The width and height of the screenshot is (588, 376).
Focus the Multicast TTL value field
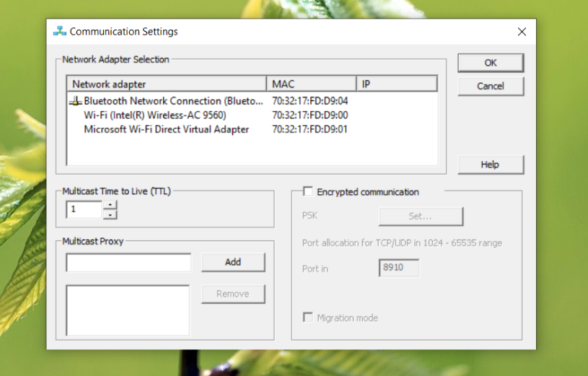coord(84,209)
